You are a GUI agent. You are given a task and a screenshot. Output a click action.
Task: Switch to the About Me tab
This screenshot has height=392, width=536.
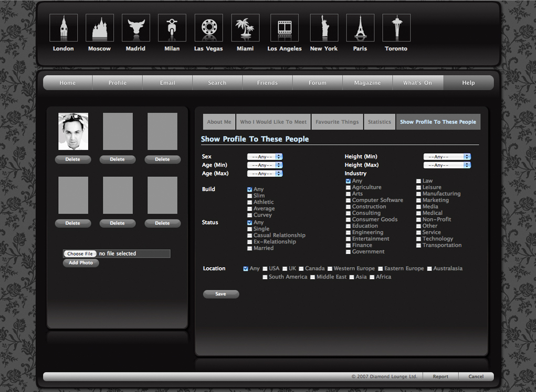(x=219, y=122)
